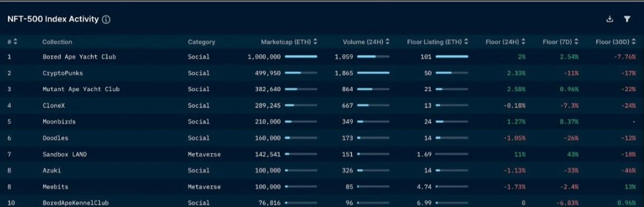
Task: Click the 1.69 floor listing value
Action: coord(425,154)
